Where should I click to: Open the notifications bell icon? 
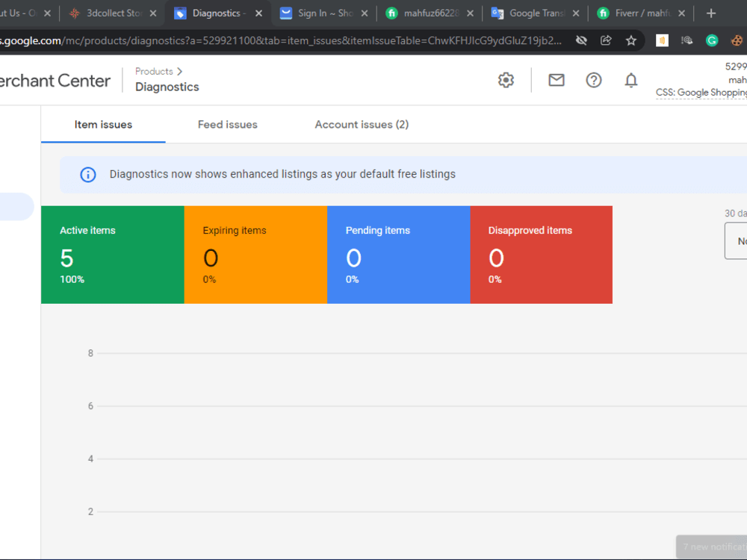coord(630,80)
